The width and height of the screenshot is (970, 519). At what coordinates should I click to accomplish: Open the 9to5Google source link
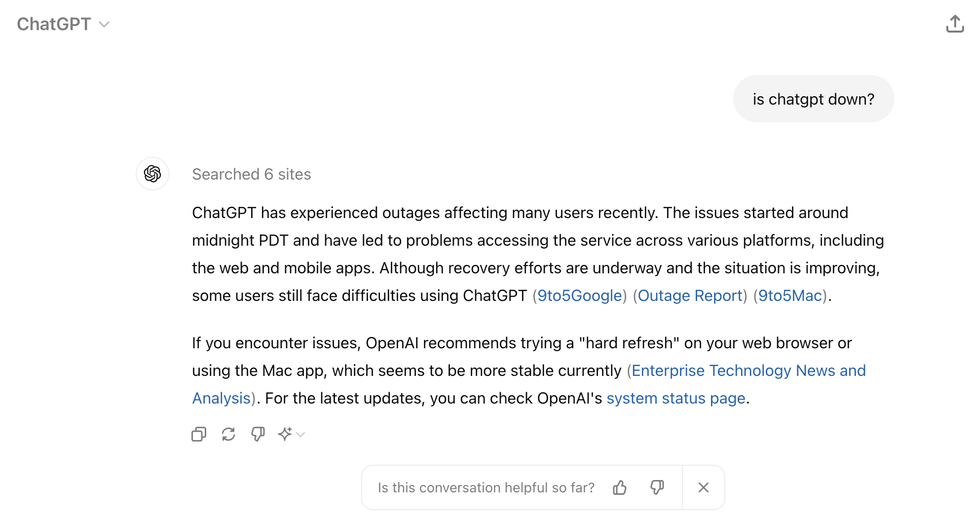point(581,296)
